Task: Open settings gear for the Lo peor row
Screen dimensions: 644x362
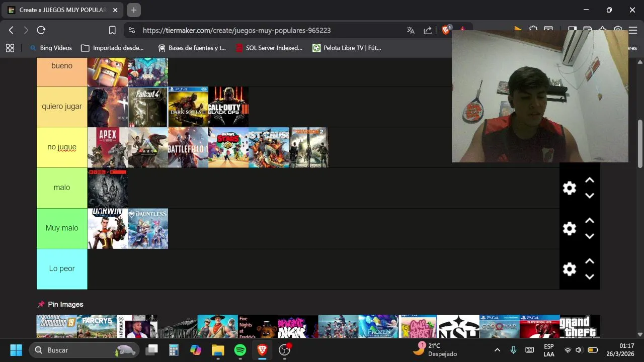Action: click(569, 269)
